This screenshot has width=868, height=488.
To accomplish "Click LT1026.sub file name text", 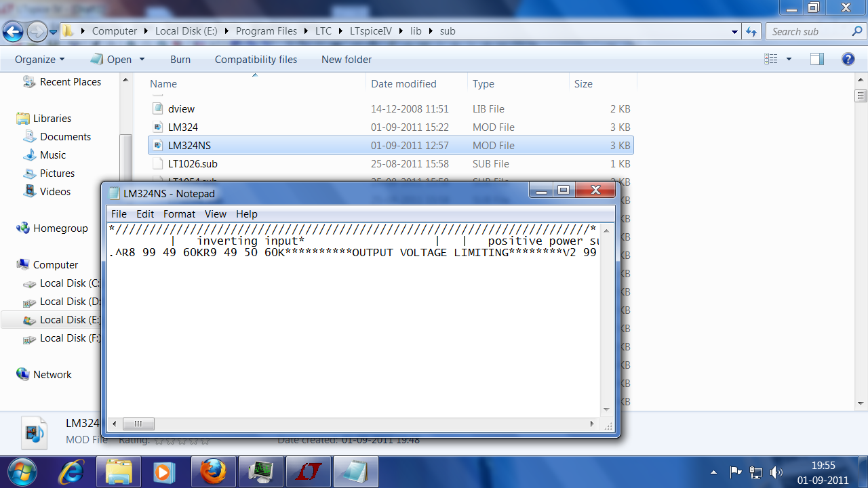I will click(x=193, y=163).
